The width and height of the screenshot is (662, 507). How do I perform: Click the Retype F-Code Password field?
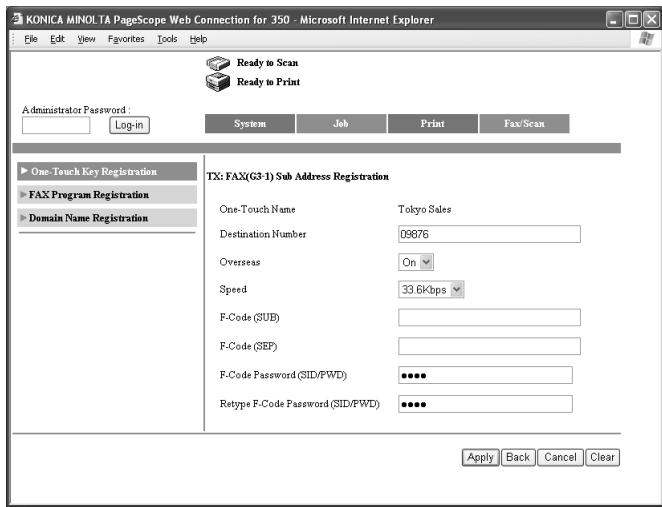coord(486,404)
